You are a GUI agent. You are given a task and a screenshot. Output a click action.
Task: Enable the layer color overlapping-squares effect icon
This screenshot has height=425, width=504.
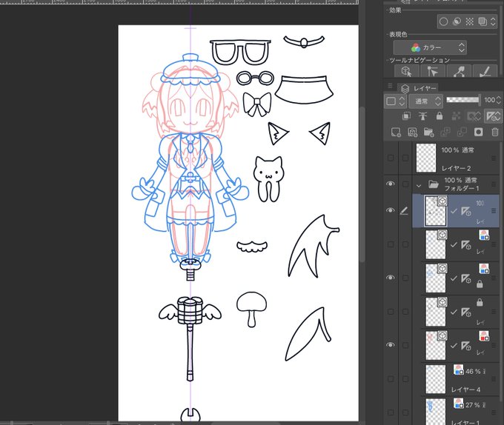coord(483,21)
